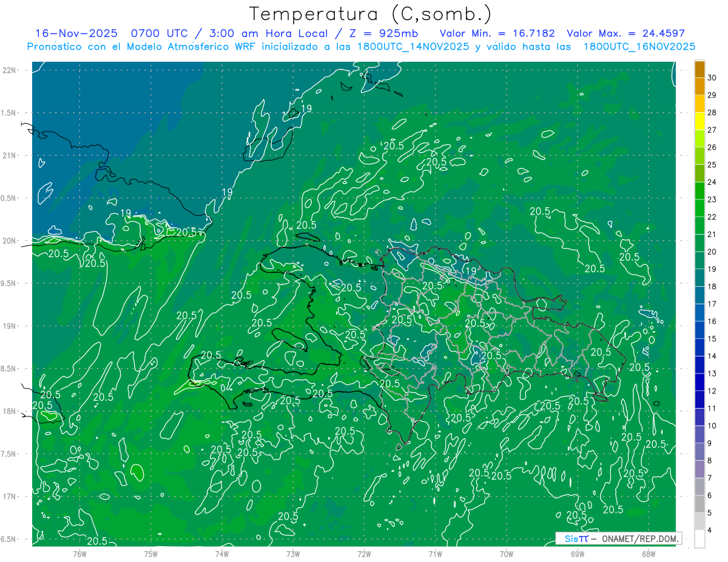Click the '70W' longitude axis label
The height and width of the screenshot is (562, 728).
[507, 554]
